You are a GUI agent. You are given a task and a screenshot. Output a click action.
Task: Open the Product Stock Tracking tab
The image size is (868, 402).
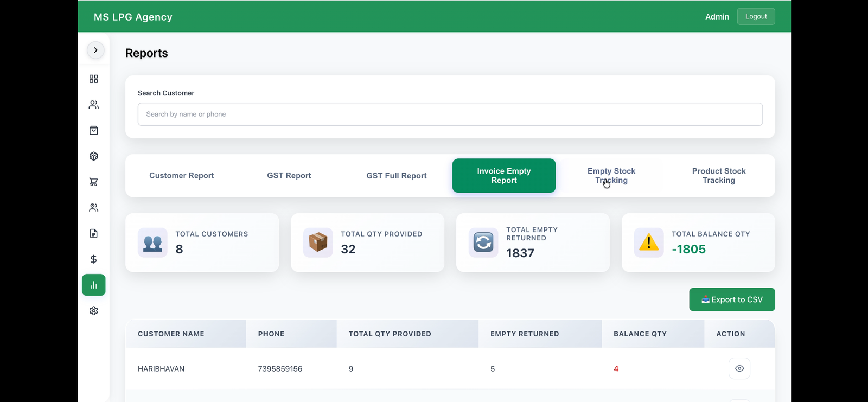(x=719, y=176)
